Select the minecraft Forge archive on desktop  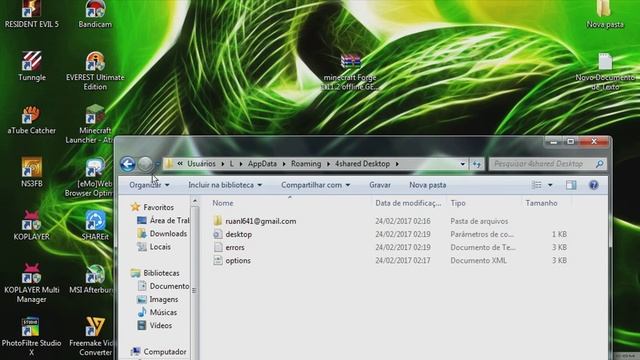350,72
